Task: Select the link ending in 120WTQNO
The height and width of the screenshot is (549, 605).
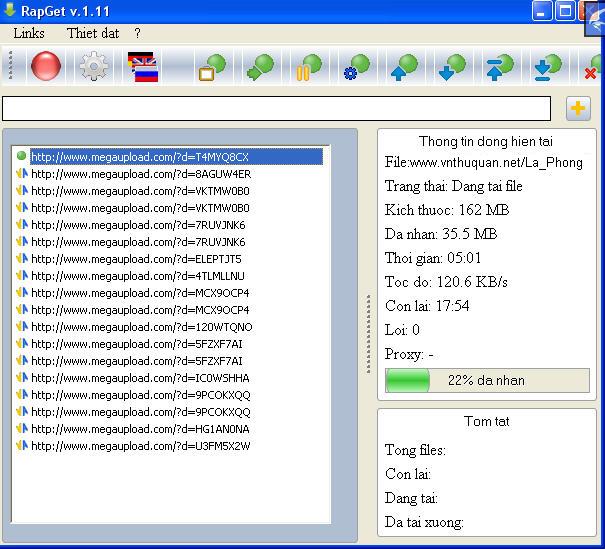Action: click(x=142, y=327)
